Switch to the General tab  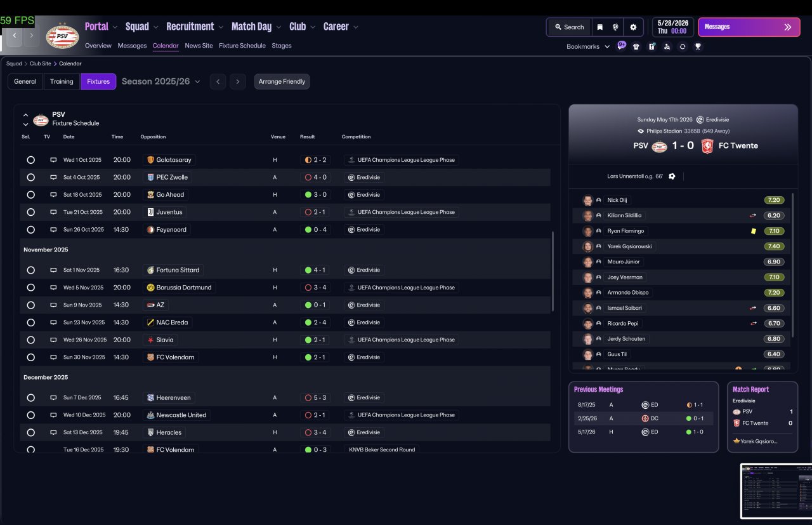click(x=25, y=81)
